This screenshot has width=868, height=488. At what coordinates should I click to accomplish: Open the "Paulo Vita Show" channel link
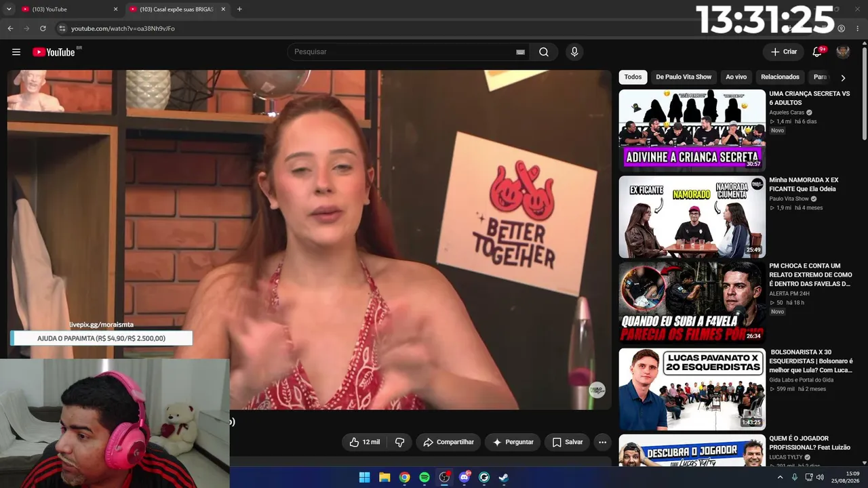tap(789, 199)
